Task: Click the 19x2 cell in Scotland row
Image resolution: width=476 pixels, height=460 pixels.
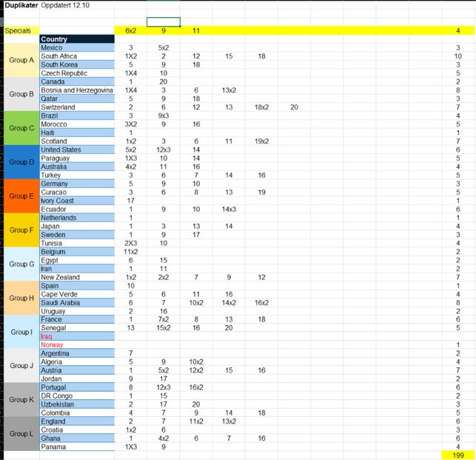Action: tap(261, 141)
